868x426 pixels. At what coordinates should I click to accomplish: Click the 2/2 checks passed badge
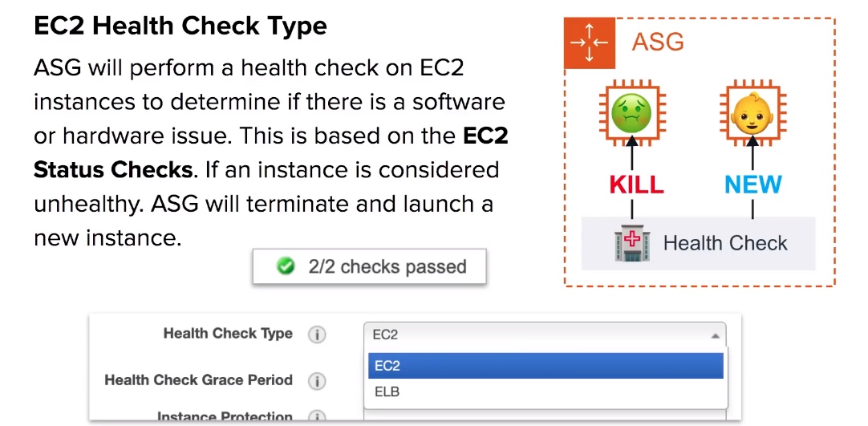(369, 266)
